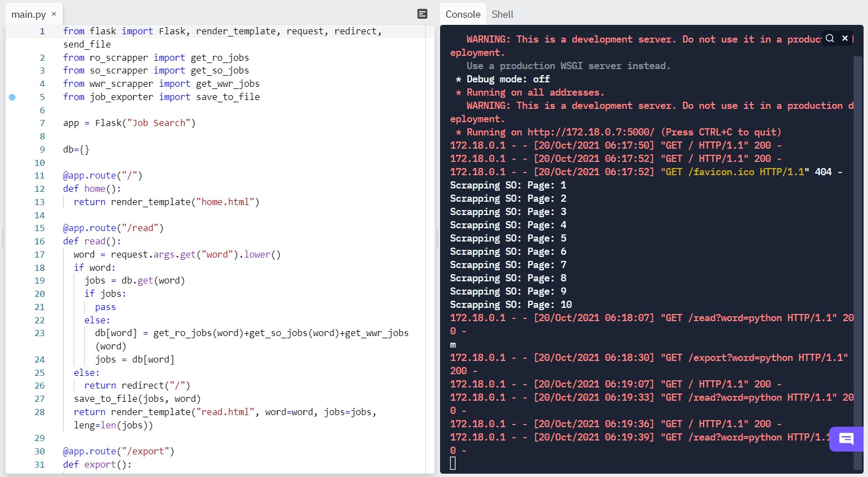Click the console search magnifier icon
Image resolution: width=868 pixels, height=477 pixels.
[830, 38]
